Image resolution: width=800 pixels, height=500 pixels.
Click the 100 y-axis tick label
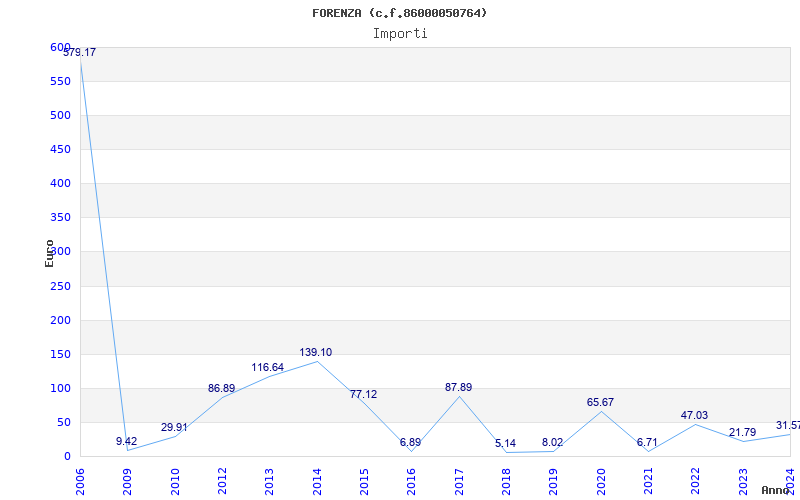pos(60,388)
